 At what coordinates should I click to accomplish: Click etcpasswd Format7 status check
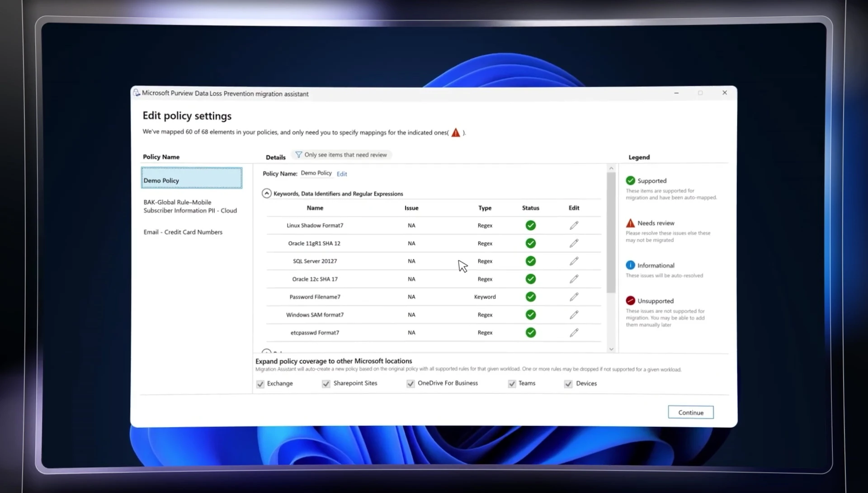click(x=531, y=332)
